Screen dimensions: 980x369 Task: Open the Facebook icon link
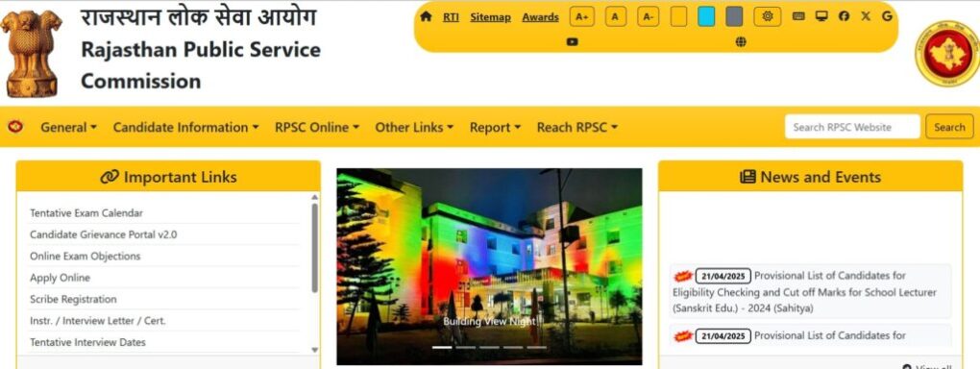(x=844, y=17)
